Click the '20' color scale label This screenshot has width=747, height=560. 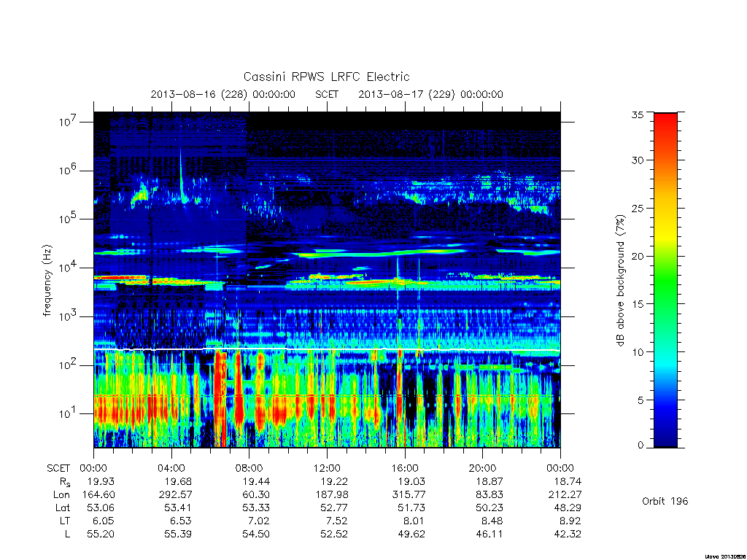[638, 256]
